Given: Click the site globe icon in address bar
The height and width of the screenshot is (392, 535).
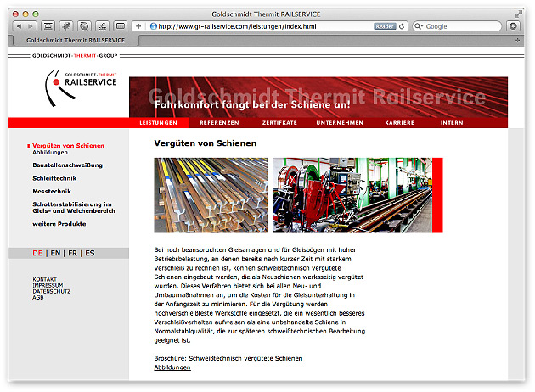Looking at the screenshot, I should (x=154, y=26).
